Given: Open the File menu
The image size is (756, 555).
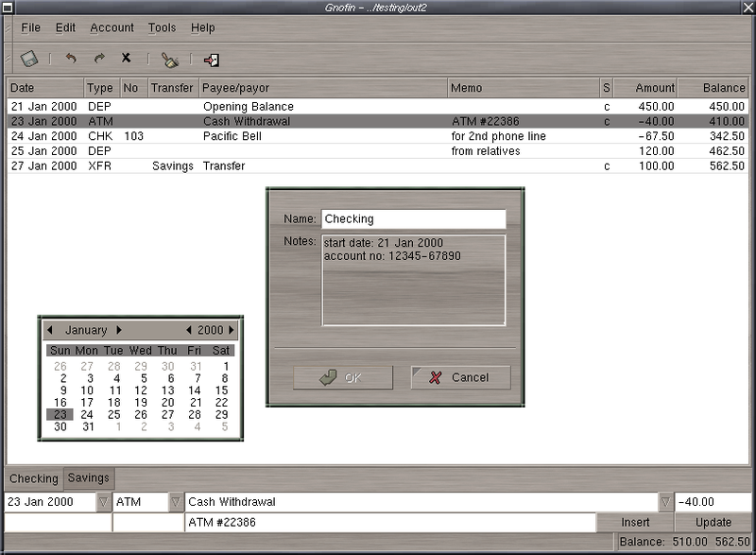Looking at the screenshot, I should [31, 28].
